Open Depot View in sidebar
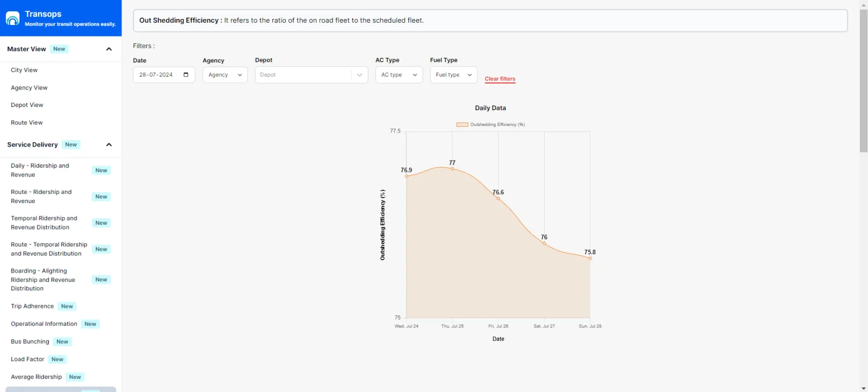Image resolution: width=868 pixels, height=392 pixels. point(27,105)
